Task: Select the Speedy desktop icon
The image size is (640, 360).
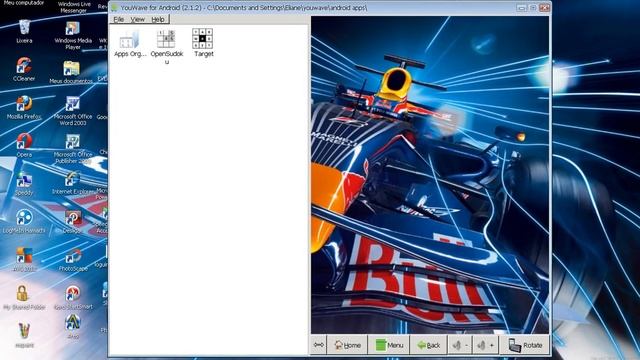Action: pos(24,184)
